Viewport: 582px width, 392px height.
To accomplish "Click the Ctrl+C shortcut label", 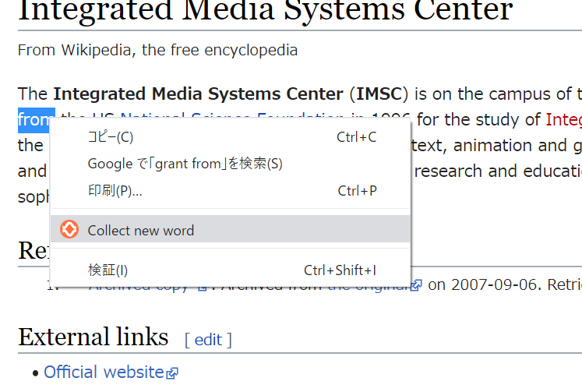I will [x=356, y=137].
